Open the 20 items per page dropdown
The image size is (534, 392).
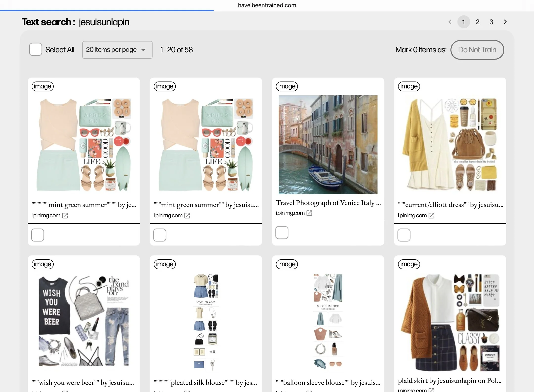click(x=117, y=50)
